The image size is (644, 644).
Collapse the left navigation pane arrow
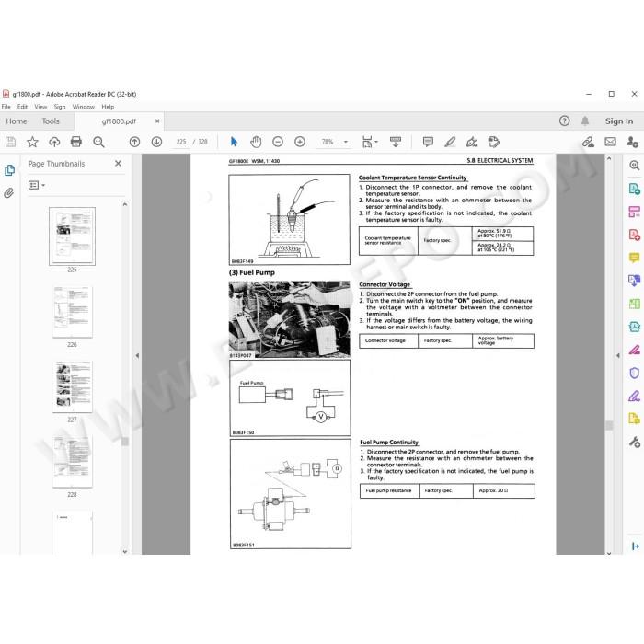pyautogui.click(x=137, y=355)
